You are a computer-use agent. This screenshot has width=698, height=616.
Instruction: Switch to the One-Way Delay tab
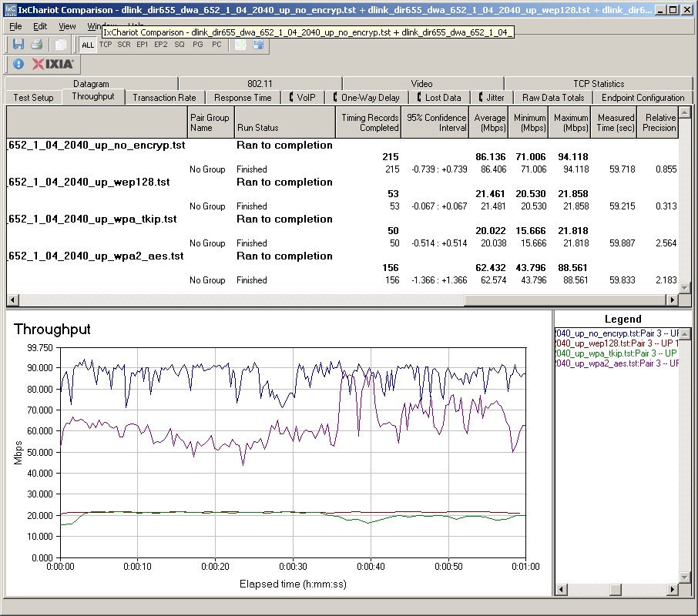pyautogui.click(x=367, y=98)
